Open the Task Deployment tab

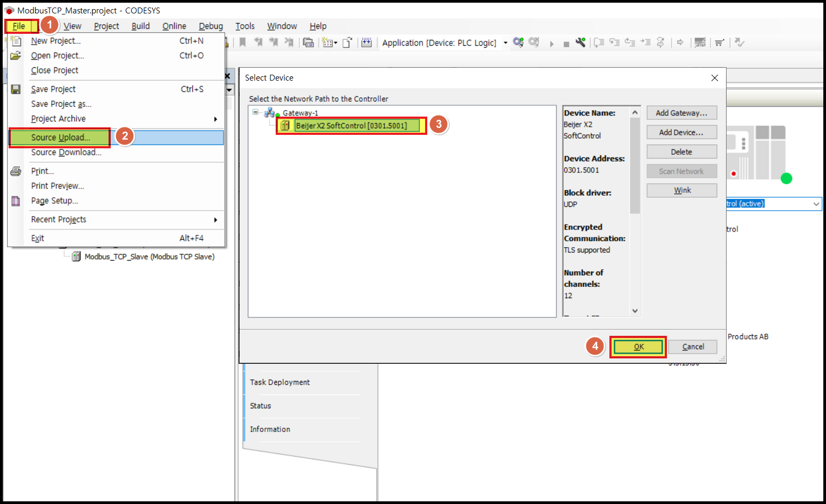pyautogui.click(x=279, y=382)
